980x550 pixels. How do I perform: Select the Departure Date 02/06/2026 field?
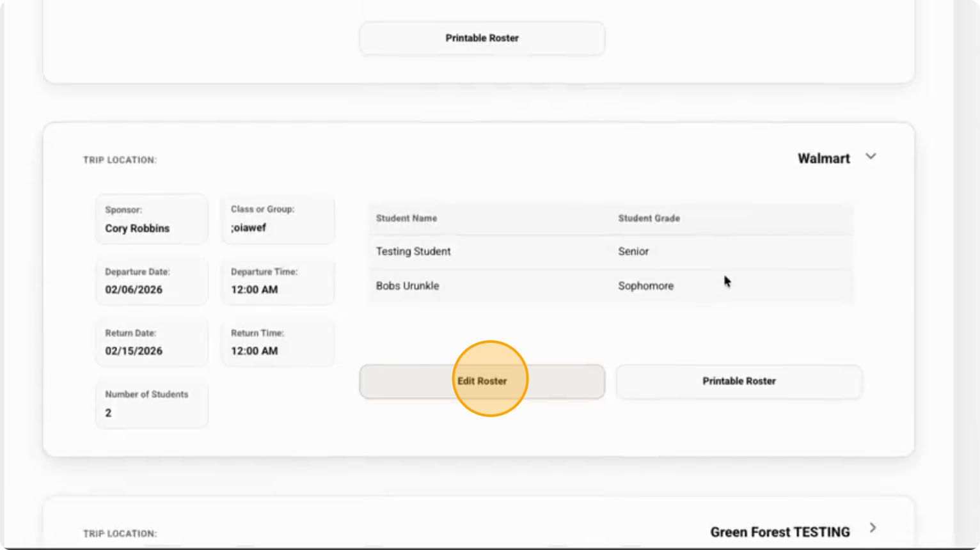(x=151, y=281)
